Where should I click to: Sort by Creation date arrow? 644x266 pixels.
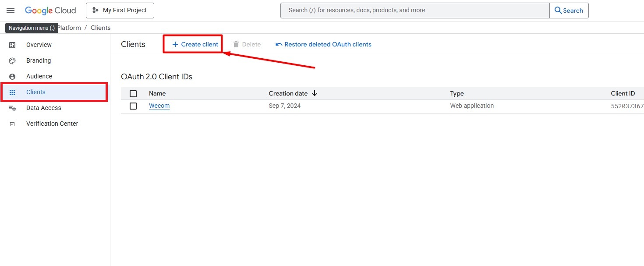pos(315,93)
